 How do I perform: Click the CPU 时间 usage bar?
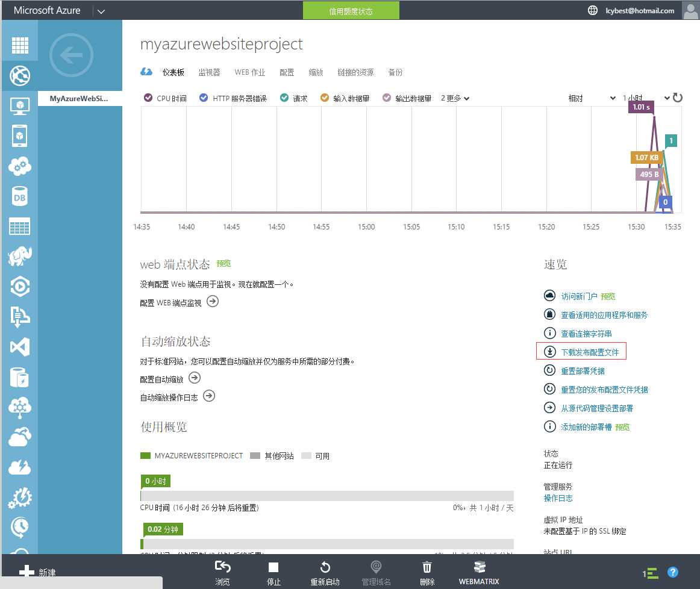click(327, 496)
